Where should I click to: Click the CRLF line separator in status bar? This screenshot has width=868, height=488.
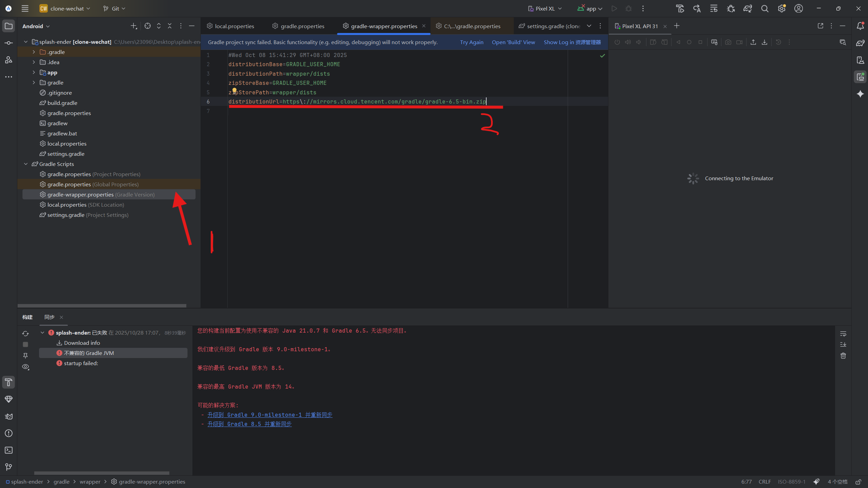click(x=765, y=482)
